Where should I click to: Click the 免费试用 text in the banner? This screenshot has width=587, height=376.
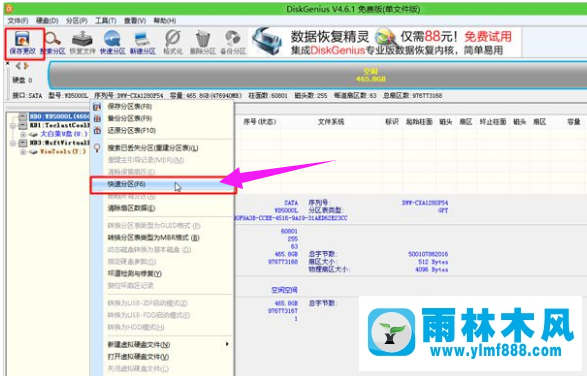coord(488,37)
